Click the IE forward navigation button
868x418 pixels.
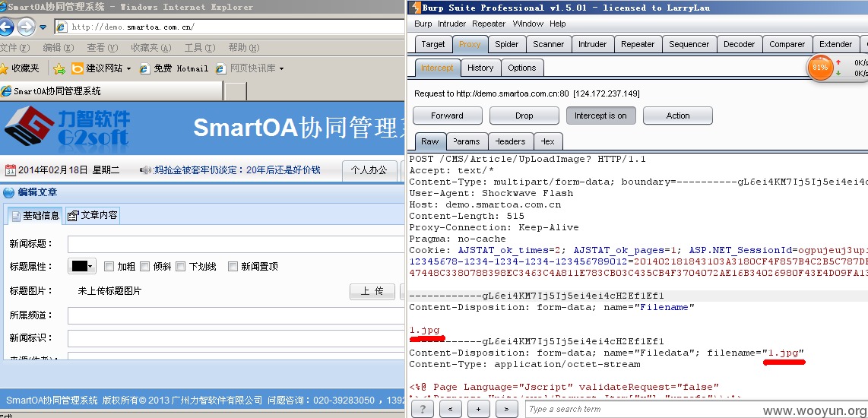tap(26, 27)
